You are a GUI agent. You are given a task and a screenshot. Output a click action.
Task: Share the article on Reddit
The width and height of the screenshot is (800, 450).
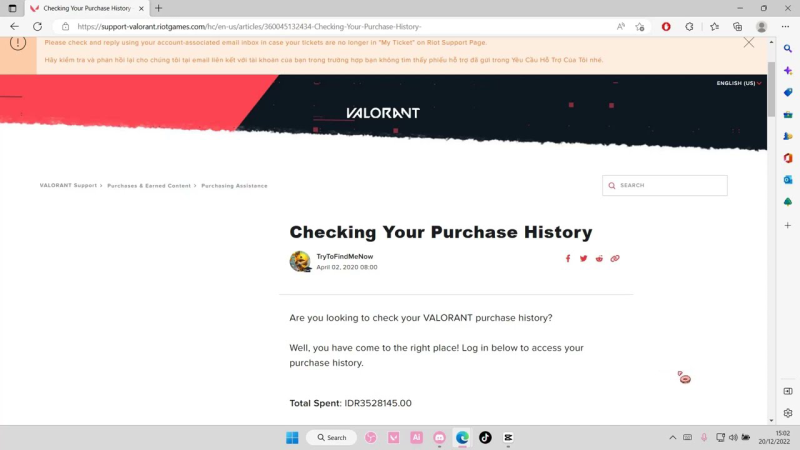coord(599,259)
